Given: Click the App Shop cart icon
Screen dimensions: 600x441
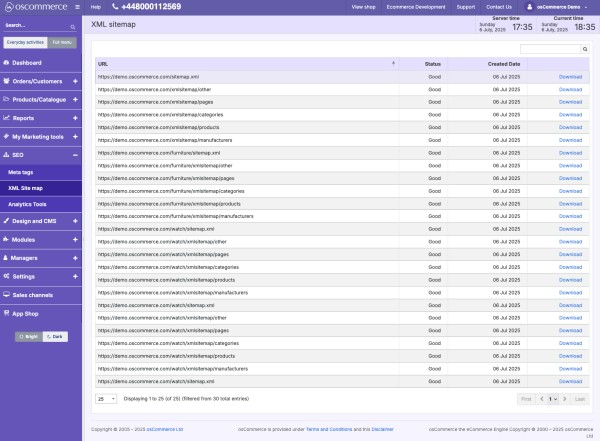Looking at the screenshot, I should (6, 313).
